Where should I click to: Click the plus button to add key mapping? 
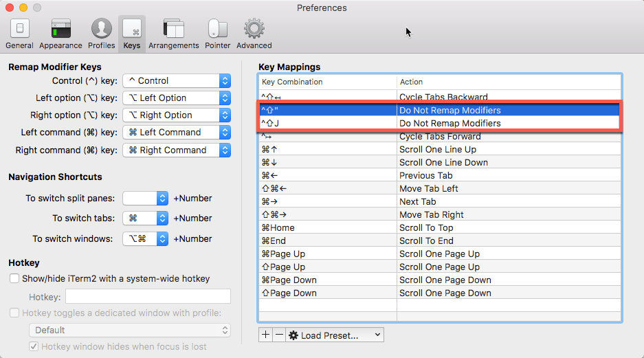tap(266, 335)
